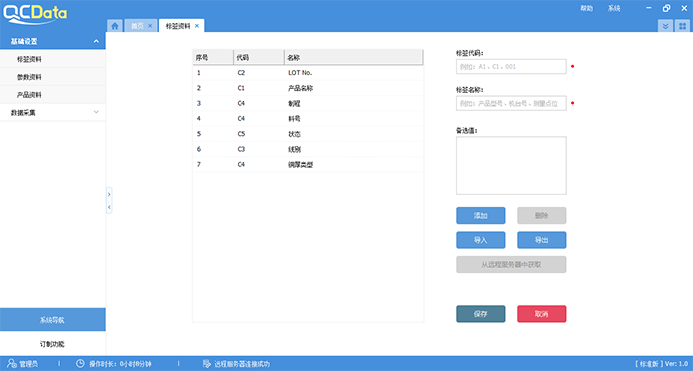The width and height of the screenshot is (693, 371).
Task: Open 标签资料 in the sidebar
Action: pos(53,59)
